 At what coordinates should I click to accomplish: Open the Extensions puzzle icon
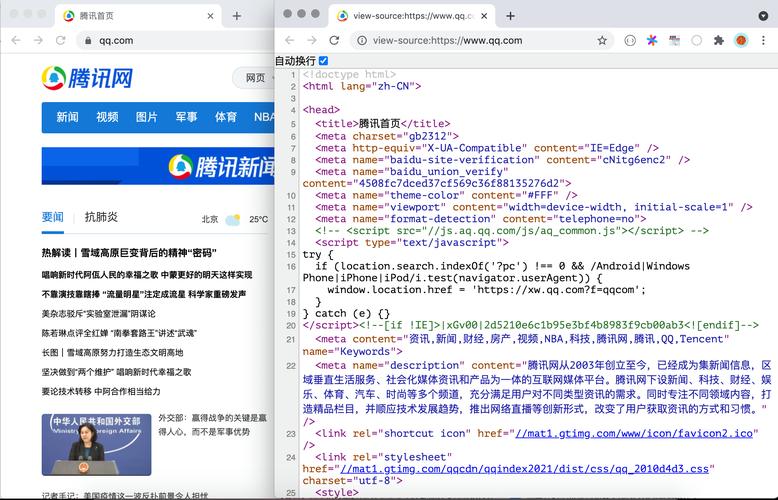point(718,41)
